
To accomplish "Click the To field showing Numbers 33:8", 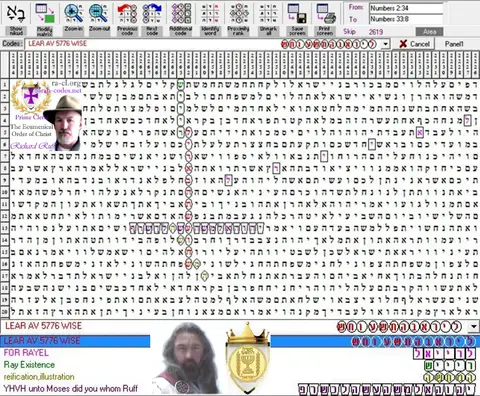I will pyautogui.click(x=406, y=19).
